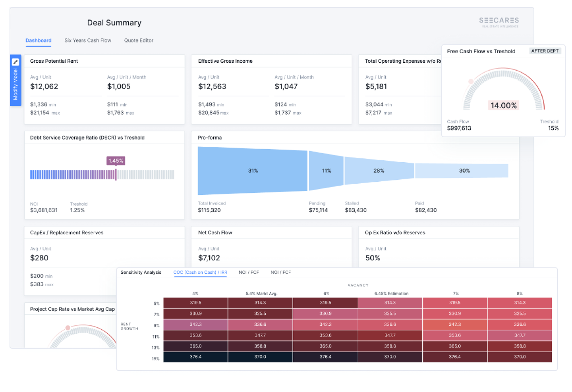Open the Six Years Cash Flow tab
The width and height of the screenshot is (572, 392).
coord(88,40)
